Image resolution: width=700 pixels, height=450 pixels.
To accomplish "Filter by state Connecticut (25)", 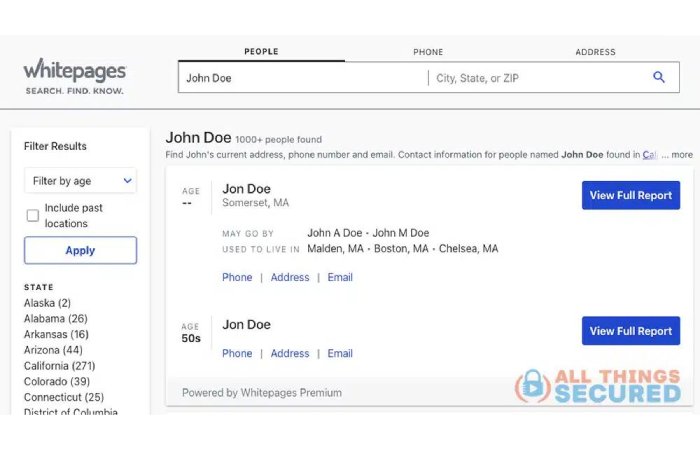I will [64, 397].
